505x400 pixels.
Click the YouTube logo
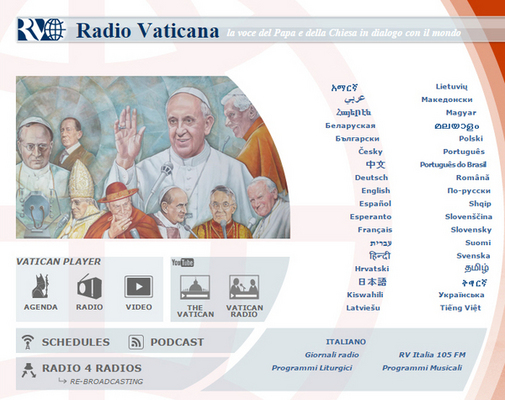pos(182,263)
